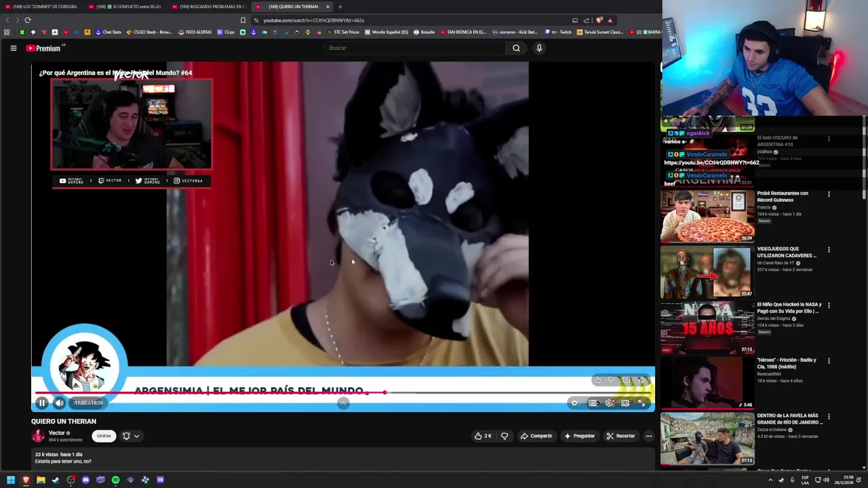Reload the page

(x=27, y=20)
